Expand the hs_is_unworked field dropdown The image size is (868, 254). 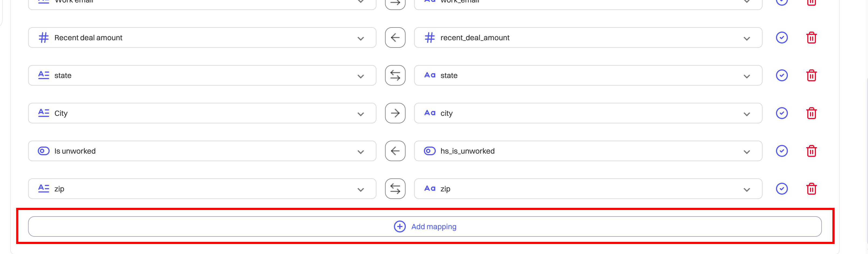coord(588,151)
